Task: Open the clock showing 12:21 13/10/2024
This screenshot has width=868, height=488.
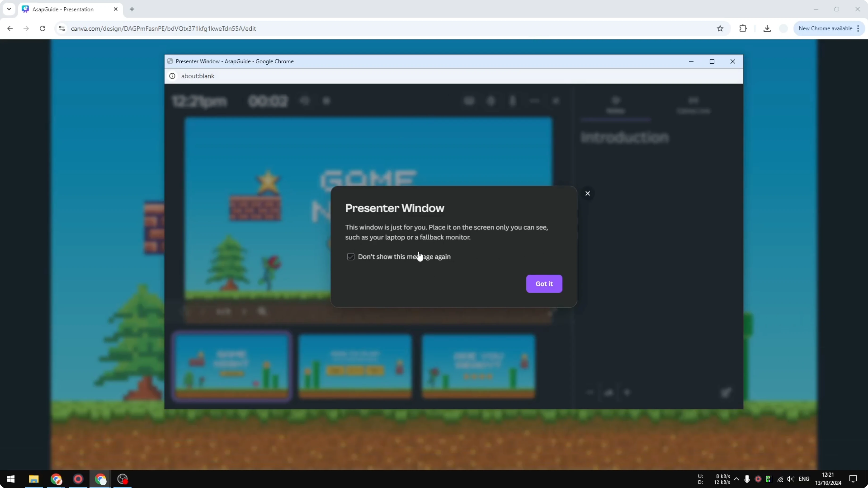Action: [828, 479]
